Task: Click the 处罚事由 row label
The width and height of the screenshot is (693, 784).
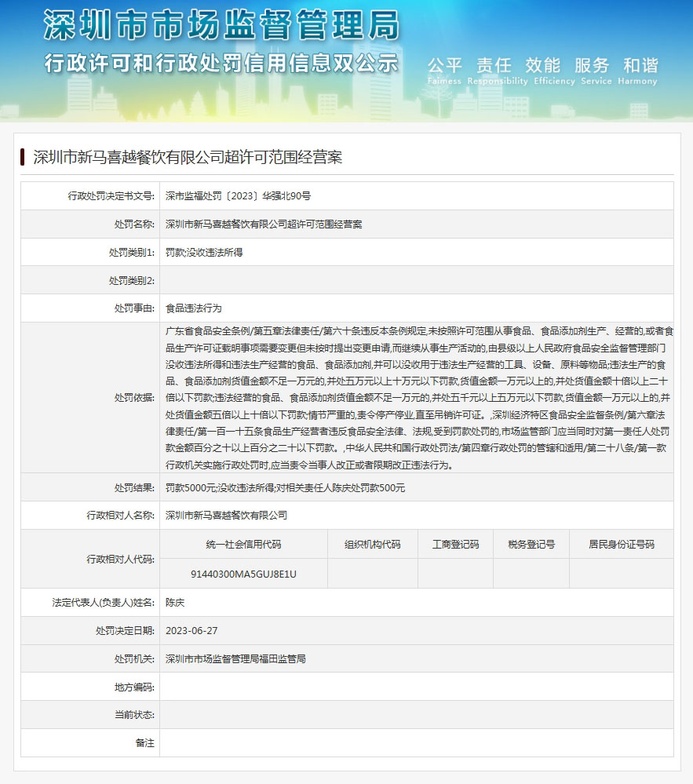Action: [x=134, y=308]
